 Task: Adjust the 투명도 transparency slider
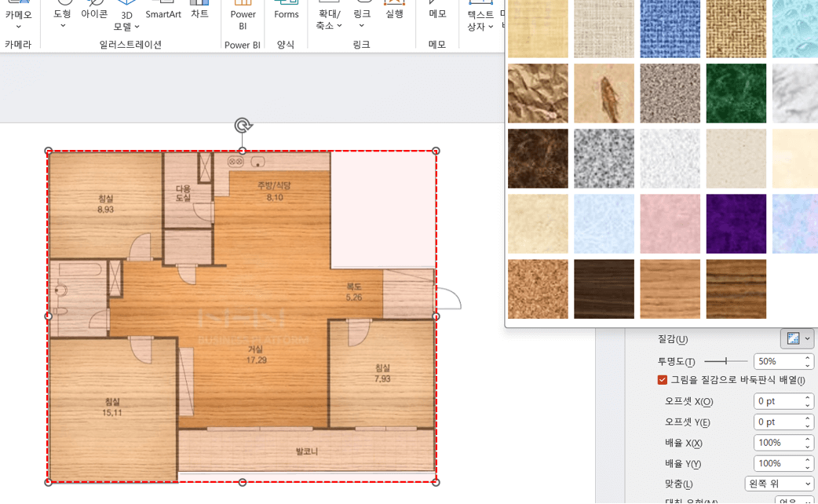point(726,361)
